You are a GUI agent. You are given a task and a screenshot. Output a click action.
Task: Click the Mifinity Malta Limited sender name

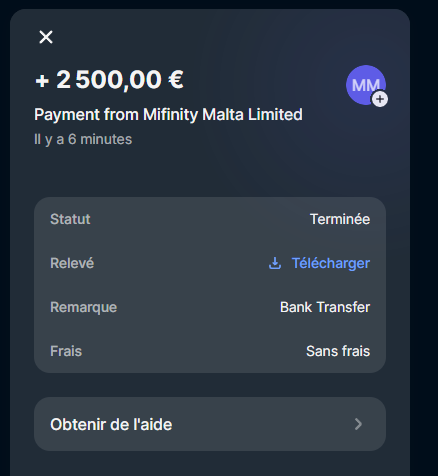coord(223,115)
